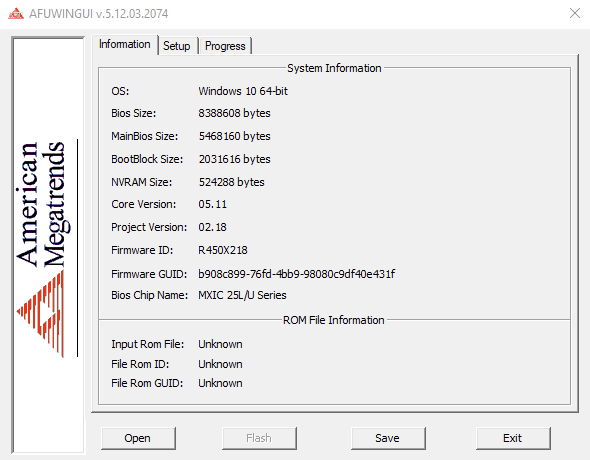The image size is (590, 460).
Task: Click the Unknown value beside Input Rom File
Action: [220, 344]
